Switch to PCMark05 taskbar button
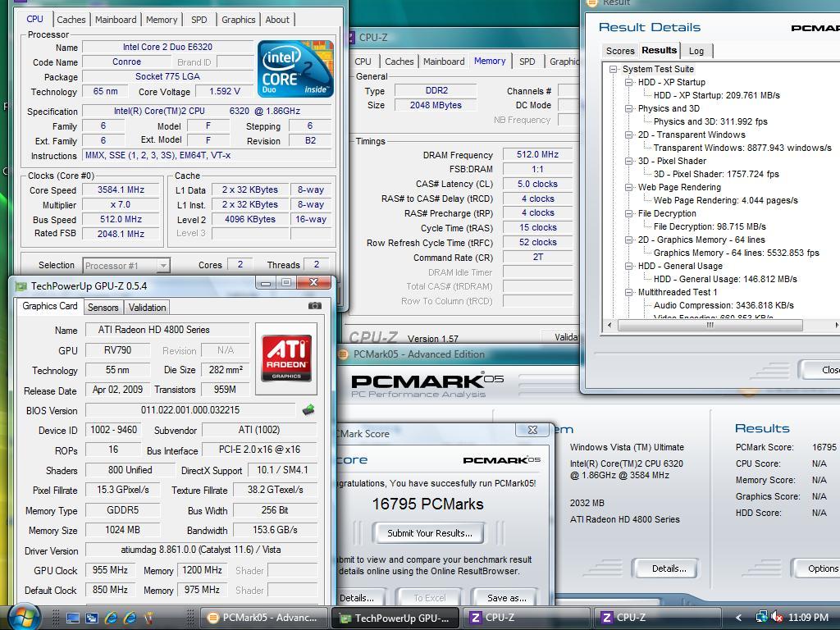Screen dimensions: 840x630 [x=262, y=618]
